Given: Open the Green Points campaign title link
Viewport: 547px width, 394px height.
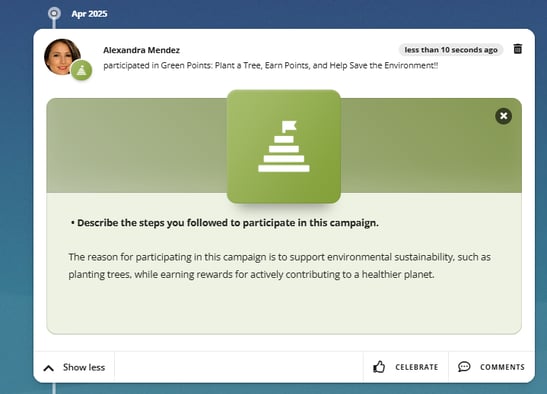Looking at the screenshot, I should [x=299, y=66].
